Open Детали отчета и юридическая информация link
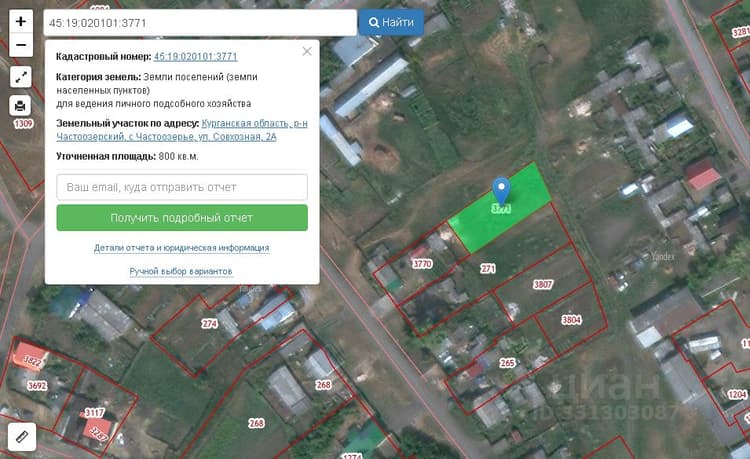The width and height of the screenshot is (750, 459). pos(182,248)
